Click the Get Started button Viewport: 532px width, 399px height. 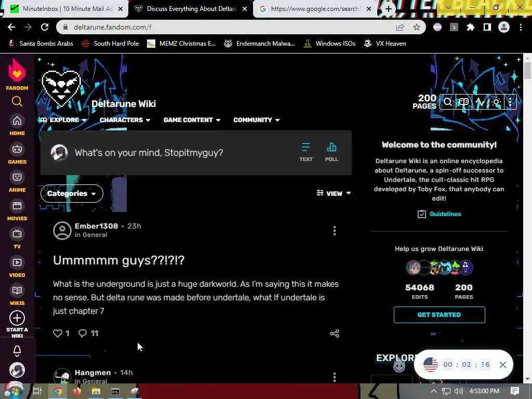pos(440,315)
